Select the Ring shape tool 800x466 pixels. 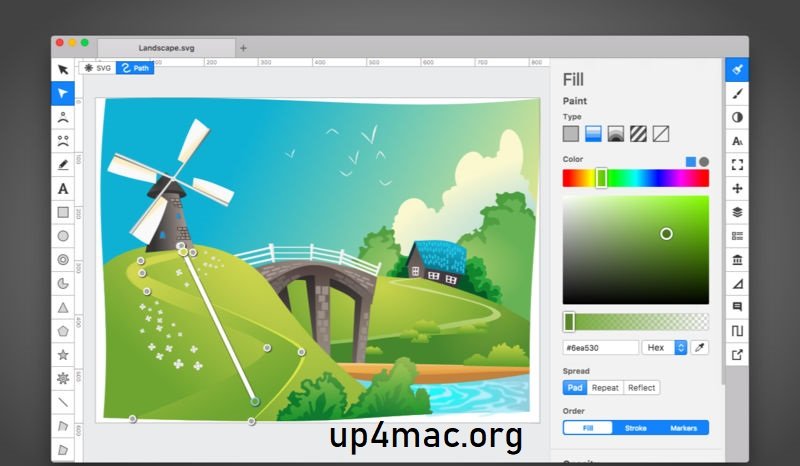click(63, 259)
